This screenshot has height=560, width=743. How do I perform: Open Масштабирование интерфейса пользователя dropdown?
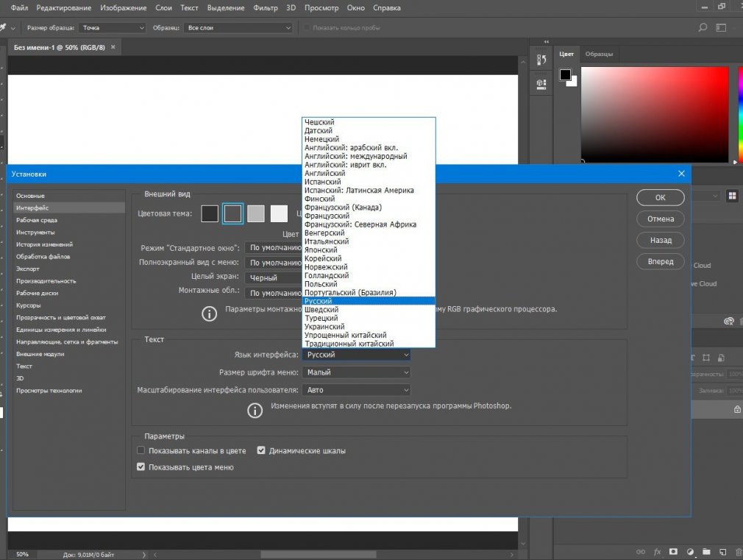point(356,390)
